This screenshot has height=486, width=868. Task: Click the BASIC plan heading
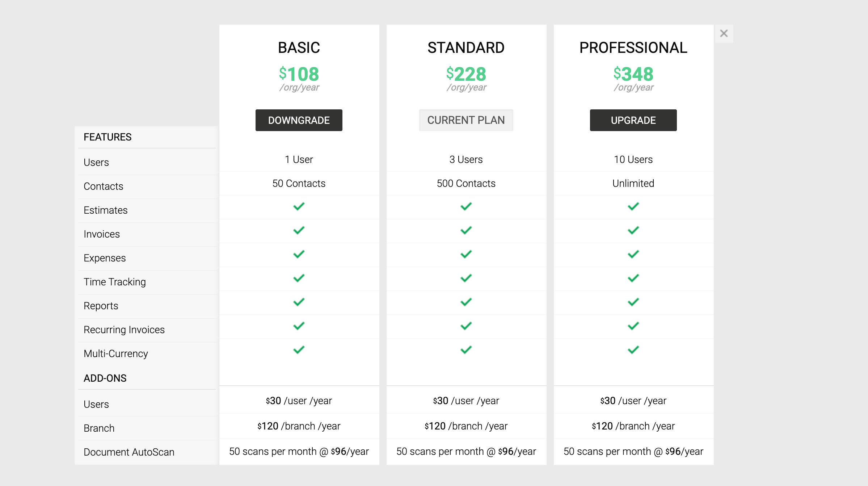point(299,47)
